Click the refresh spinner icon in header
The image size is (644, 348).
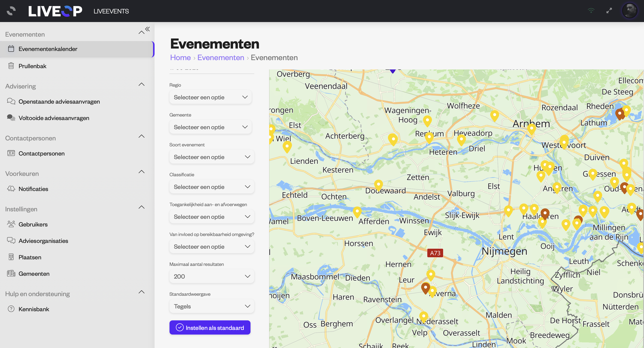click(11, 11)
